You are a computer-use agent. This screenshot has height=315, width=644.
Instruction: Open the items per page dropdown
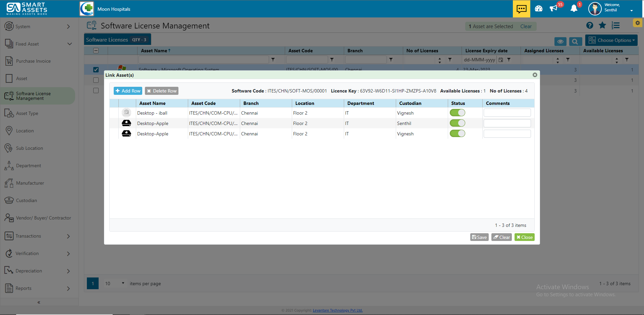click(x=114, y=283)
